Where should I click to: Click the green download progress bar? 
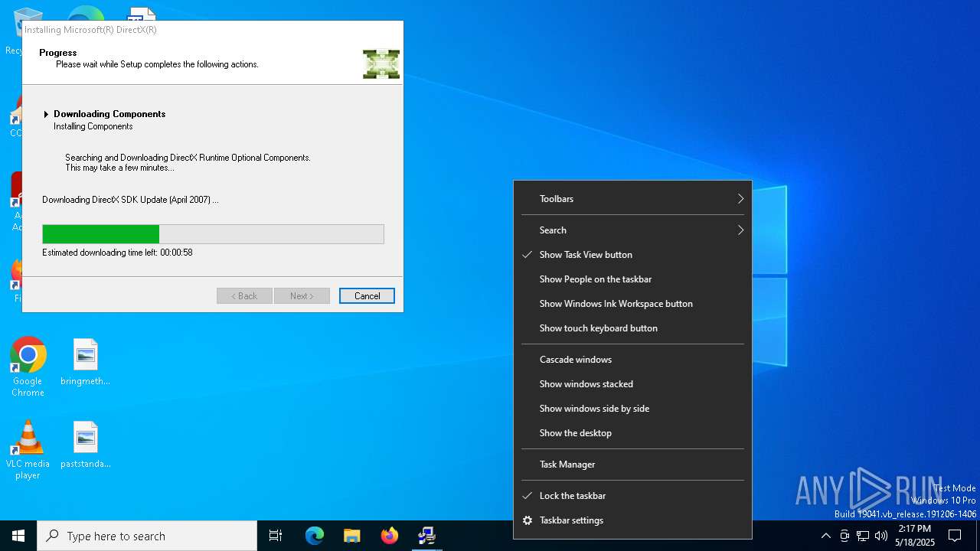(213, 234)
